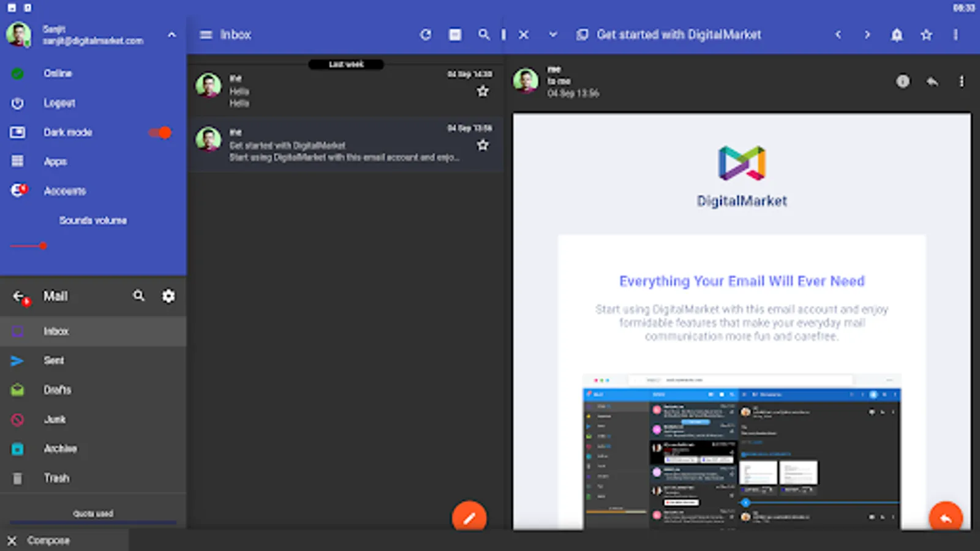Click the sanjit@digitalmarket.com address

click(x=93, y=41)
